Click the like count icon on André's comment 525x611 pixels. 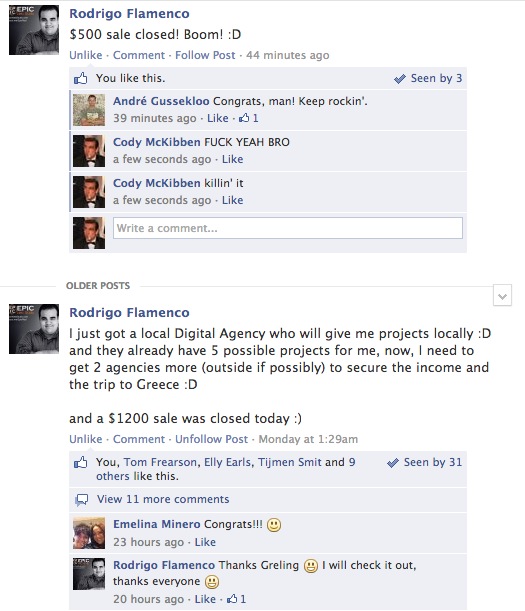pyautogui.click(x=244, y=118)
